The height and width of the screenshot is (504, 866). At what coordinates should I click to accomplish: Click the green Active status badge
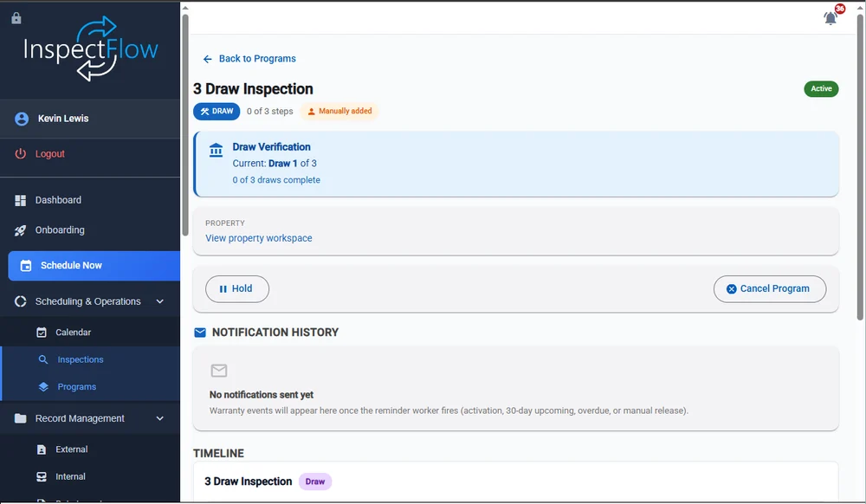(x=821, y=89)
